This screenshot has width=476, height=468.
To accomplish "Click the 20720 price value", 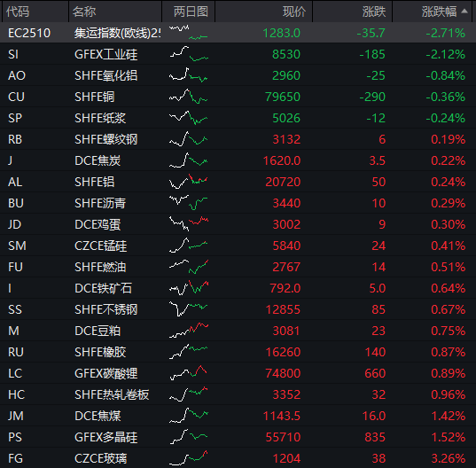I will tap(283, 182).
